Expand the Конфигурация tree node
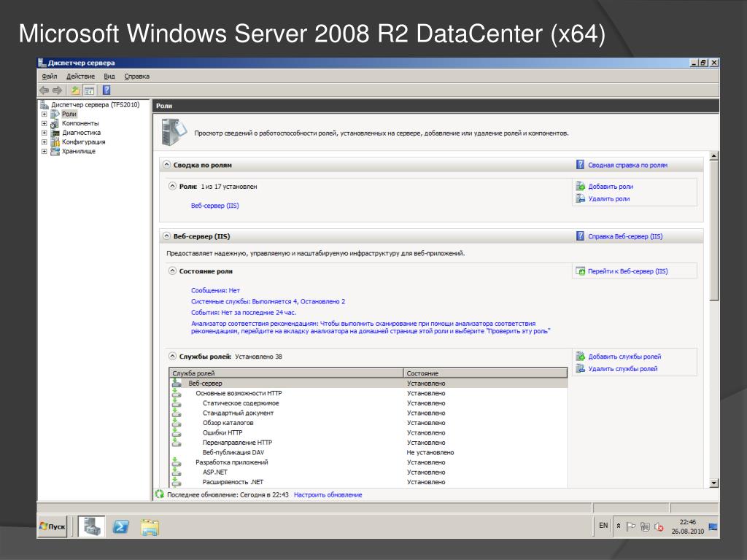This screenshot has height=560, width=747. (x=44, y=142)
